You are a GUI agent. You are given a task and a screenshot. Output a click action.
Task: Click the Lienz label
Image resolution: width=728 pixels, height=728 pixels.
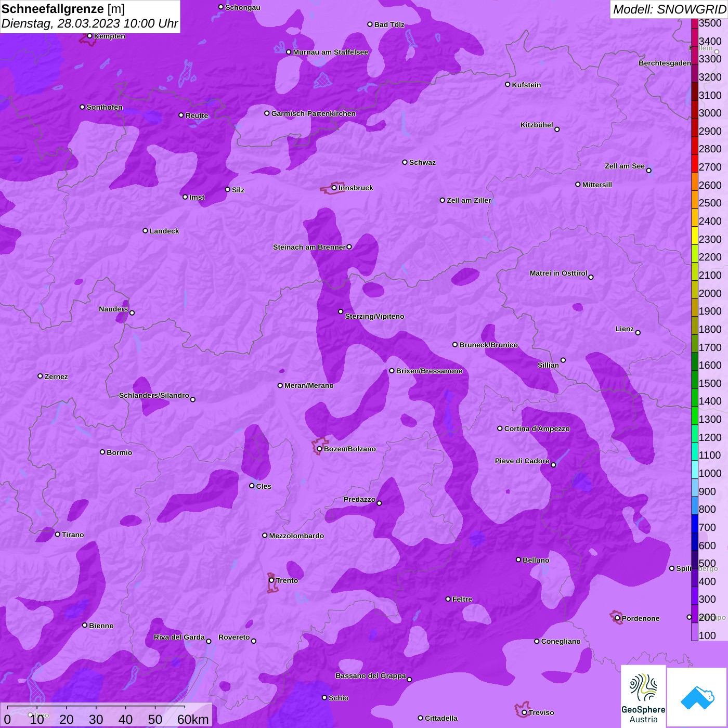tap(625, 329)
